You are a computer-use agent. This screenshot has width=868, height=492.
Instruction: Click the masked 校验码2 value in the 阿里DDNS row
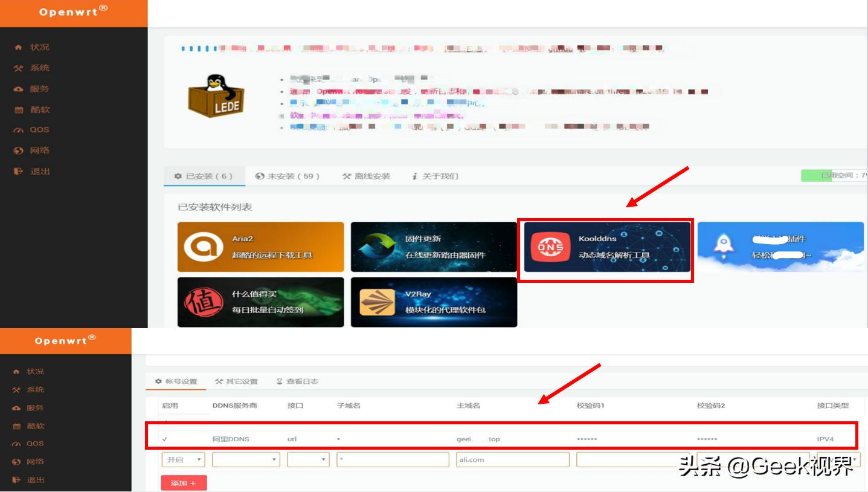(x=707, y=439)
